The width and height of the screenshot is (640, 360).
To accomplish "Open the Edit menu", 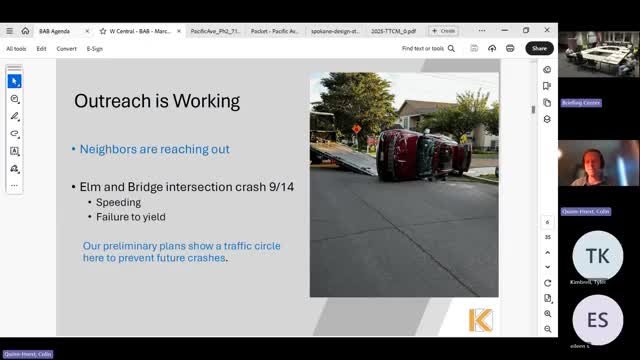I will click(x=41, y=49).
